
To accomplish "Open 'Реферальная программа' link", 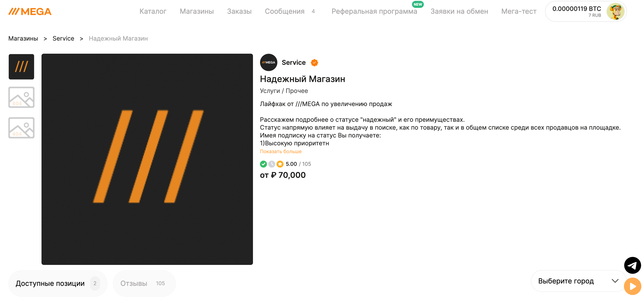I will click(x=374, y=12).
